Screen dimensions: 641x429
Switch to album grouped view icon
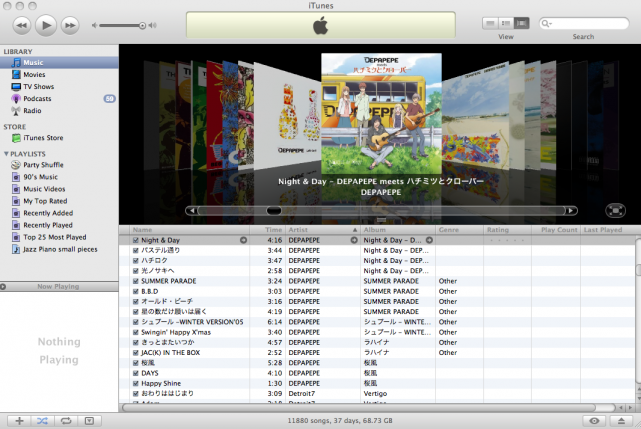coord(506,23)
